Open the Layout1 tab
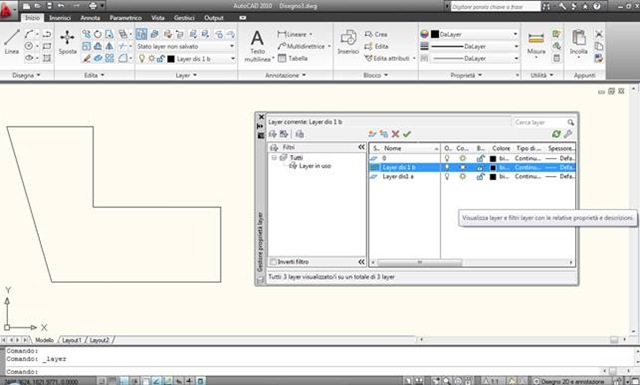Image resolution: width=640 pixels, height=385 pixels. tap(72, 340)
